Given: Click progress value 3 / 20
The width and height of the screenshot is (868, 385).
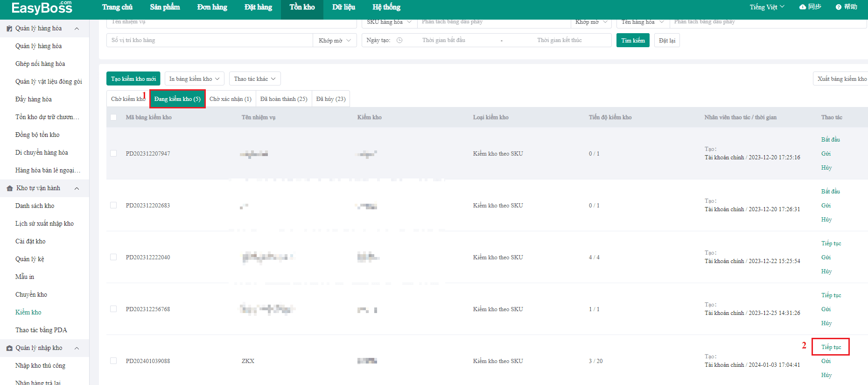Looking at the screenshot, I should [x=595, y=361].
